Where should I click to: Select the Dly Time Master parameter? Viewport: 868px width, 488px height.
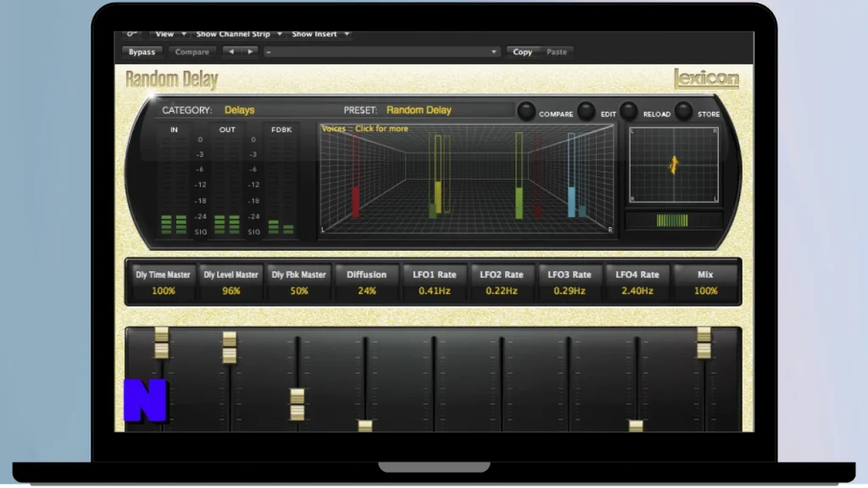point(164,282)
